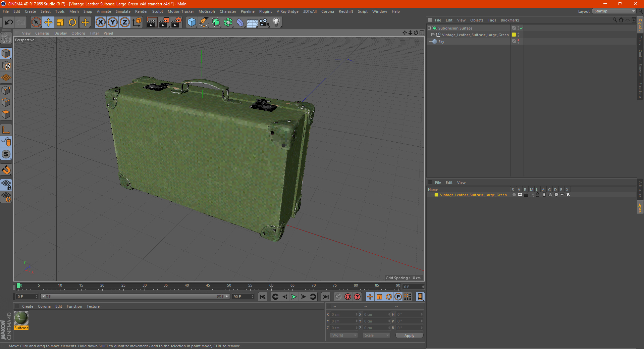Screen dimensions: 644x349
Task: Click the Undo arrow icon
Action: (9, 22)
